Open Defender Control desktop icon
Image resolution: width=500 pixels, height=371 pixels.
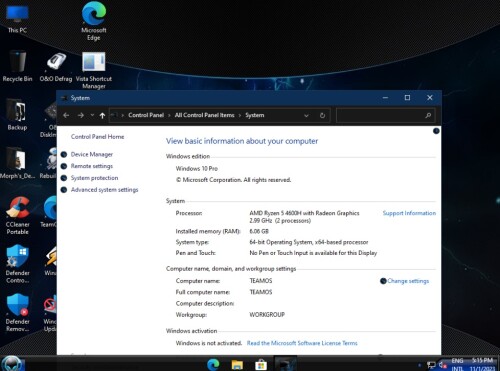click(x=17, y=264)
